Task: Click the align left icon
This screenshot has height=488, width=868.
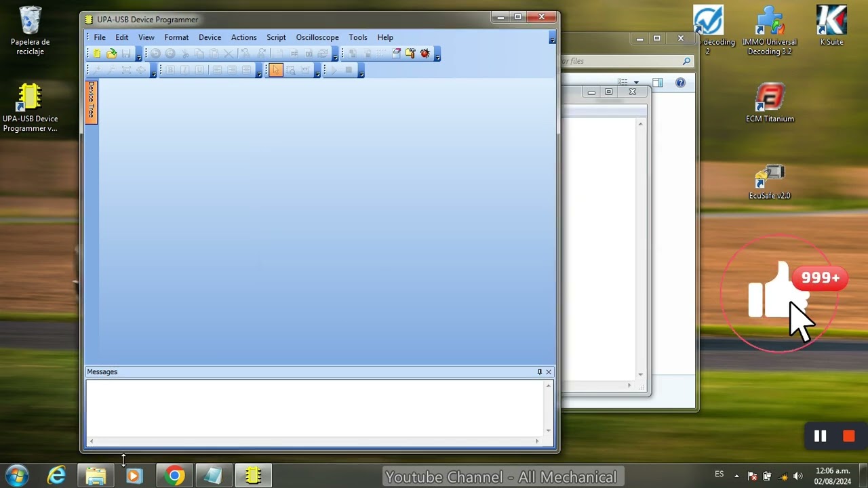Action: pyautogui.click(x=217, y=70)
